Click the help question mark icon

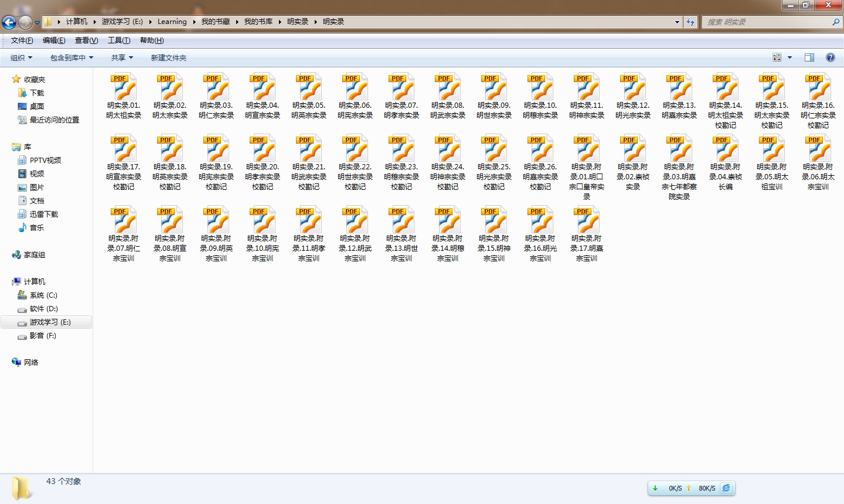point(830,57)
